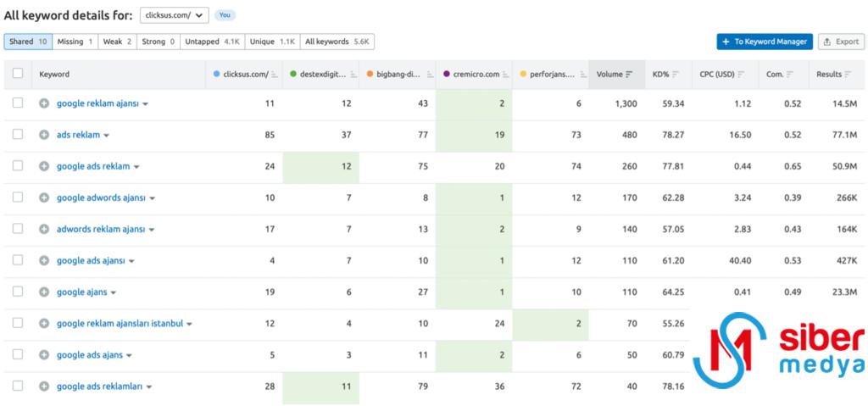Click the Keyword column header
This screenshot has width=868, height=406.
coord(54,75)
